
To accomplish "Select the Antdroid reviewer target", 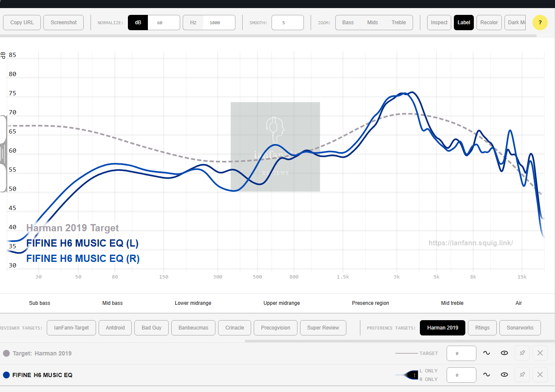I will (115, 328).
